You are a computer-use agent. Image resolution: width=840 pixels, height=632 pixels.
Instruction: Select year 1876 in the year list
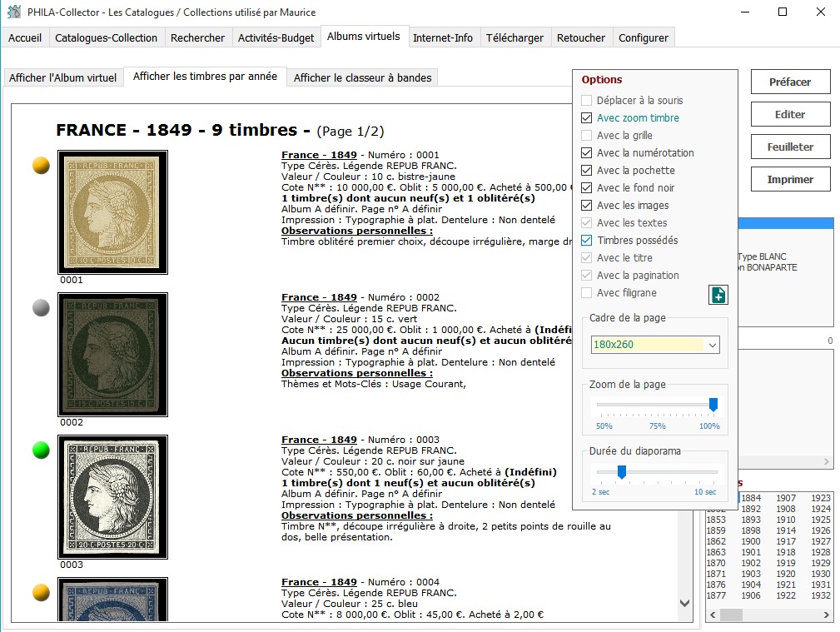tap(716, 585)
